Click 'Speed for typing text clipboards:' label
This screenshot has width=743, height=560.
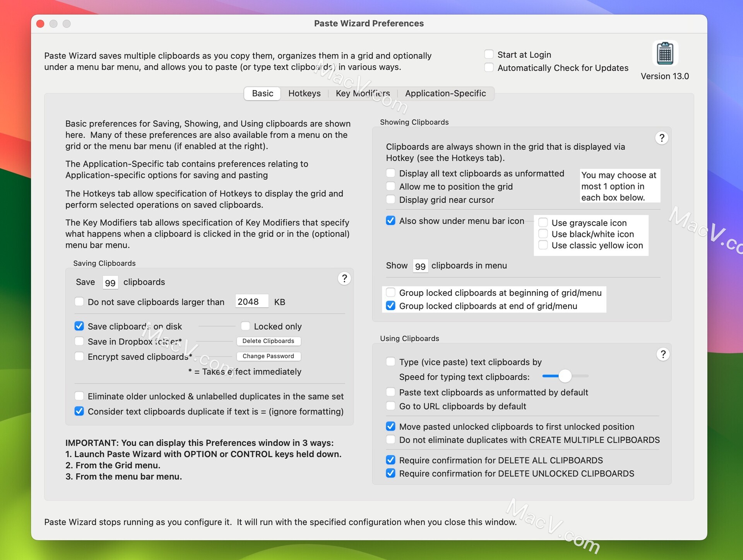click(x=464, y=377)
